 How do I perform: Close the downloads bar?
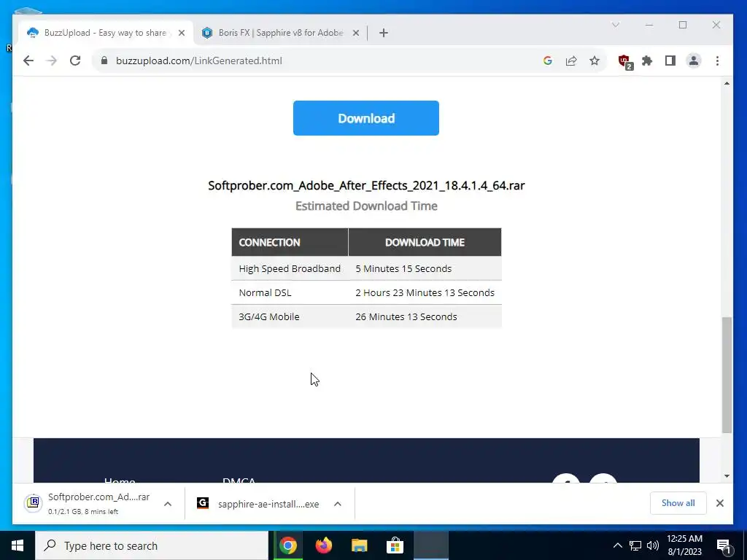pos(720,503)
